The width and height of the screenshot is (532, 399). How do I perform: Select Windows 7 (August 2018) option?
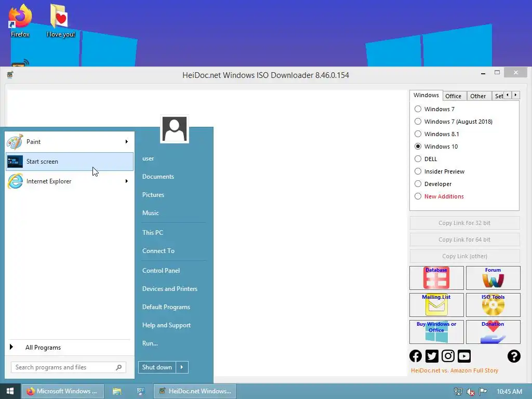point(418,122)
